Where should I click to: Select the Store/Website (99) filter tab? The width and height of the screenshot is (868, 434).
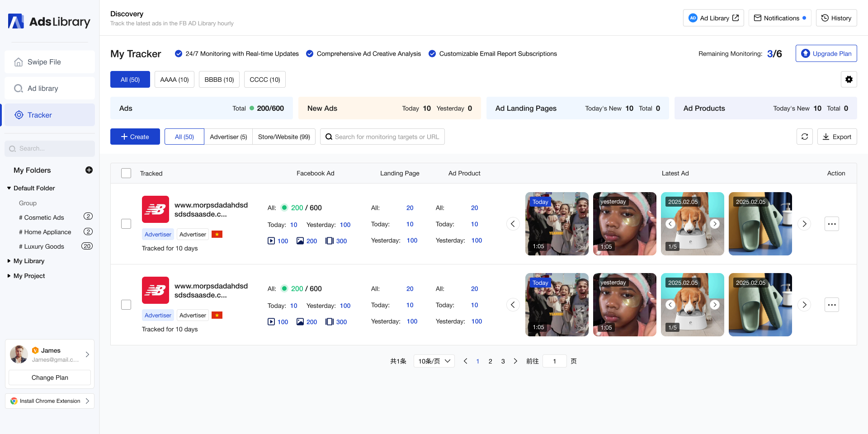(x=284, y=137)
